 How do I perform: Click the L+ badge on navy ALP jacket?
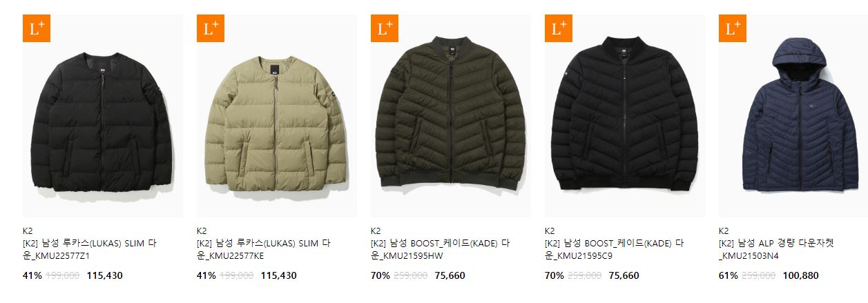click(733, 28)
